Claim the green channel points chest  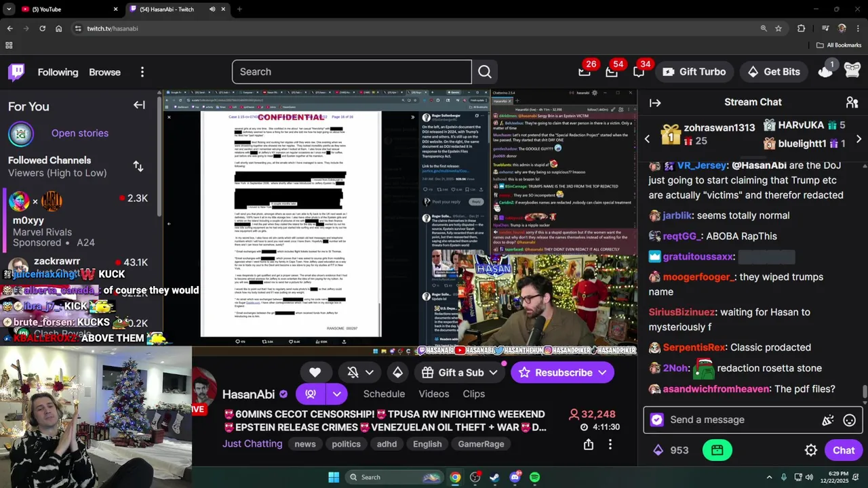[717, 450]
